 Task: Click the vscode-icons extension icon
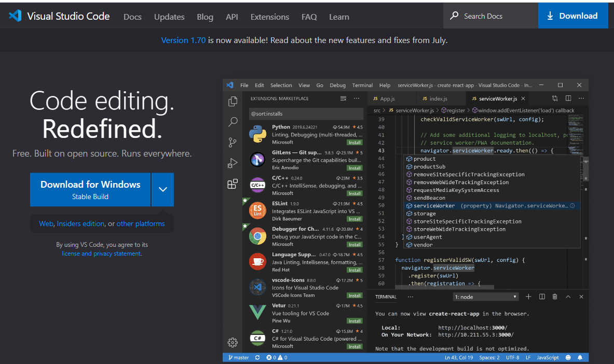(x=257, y=287)
